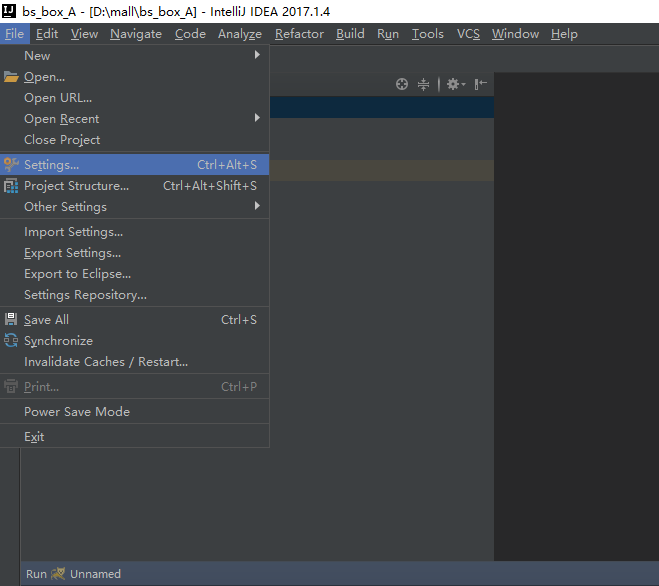Screen dimensions: 659x586
Task: Toggle Power Save Mode
Action: click(x=134, y=412)
